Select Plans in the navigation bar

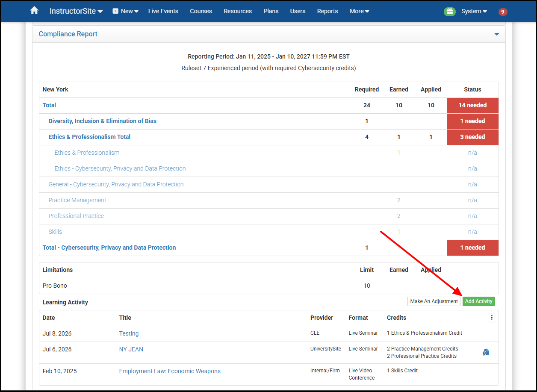[271, 11]
